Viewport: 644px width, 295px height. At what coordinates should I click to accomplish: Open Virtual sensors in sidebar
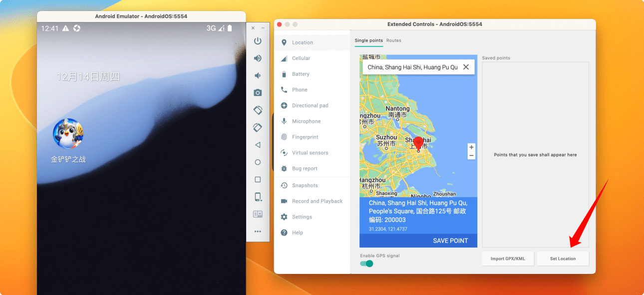click(x=310, y=153)
